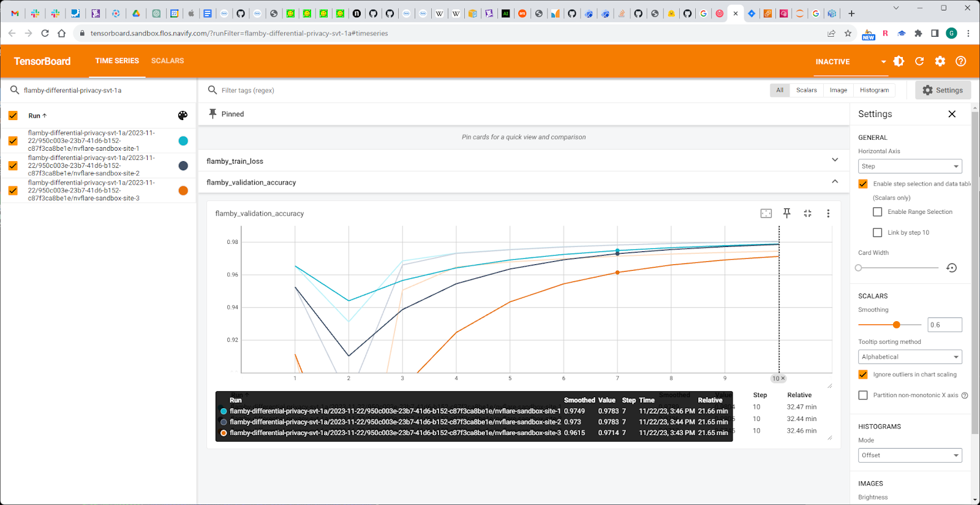980x505 pixels.
Task: Check Link by step 10
Action: click(x=877, y=233)
